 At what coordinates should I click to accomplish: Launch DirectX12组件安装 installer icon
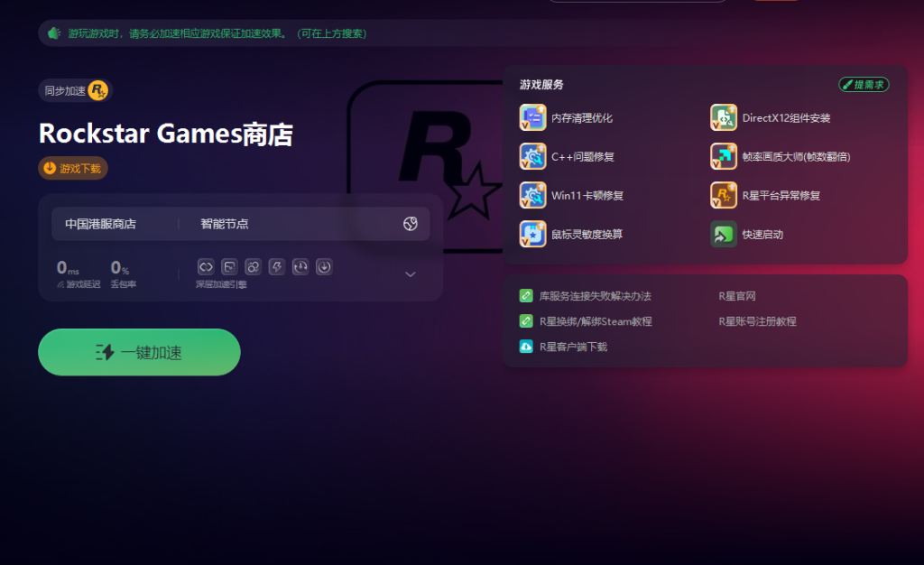click(x=724, y=118)
